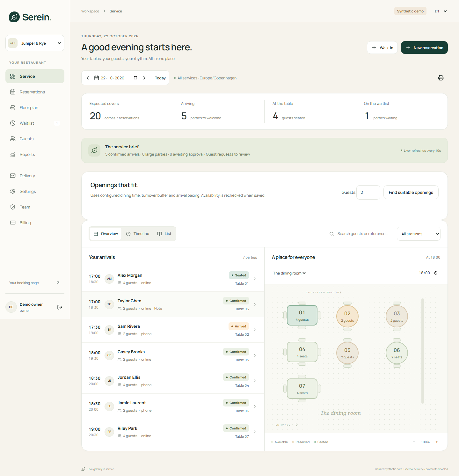Open Waitlist in the sidebar
This screenshot has width=459, height=476.
35,123
